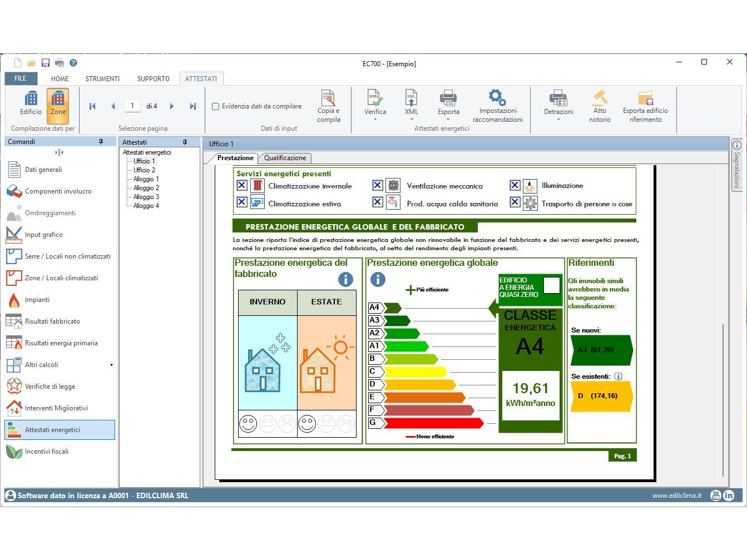Open Dati generali command
This screenshot has height=560, width=747.
[60, 170]
